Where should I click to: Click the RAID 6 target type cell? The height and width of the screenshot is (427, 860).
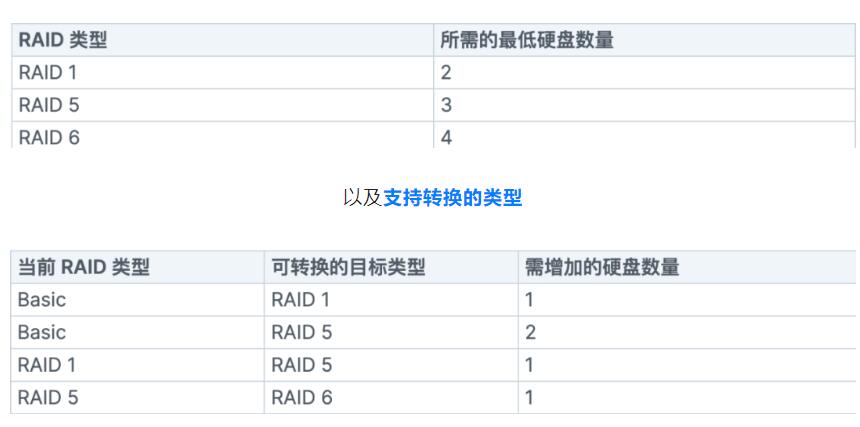click(x=391, y=397)
